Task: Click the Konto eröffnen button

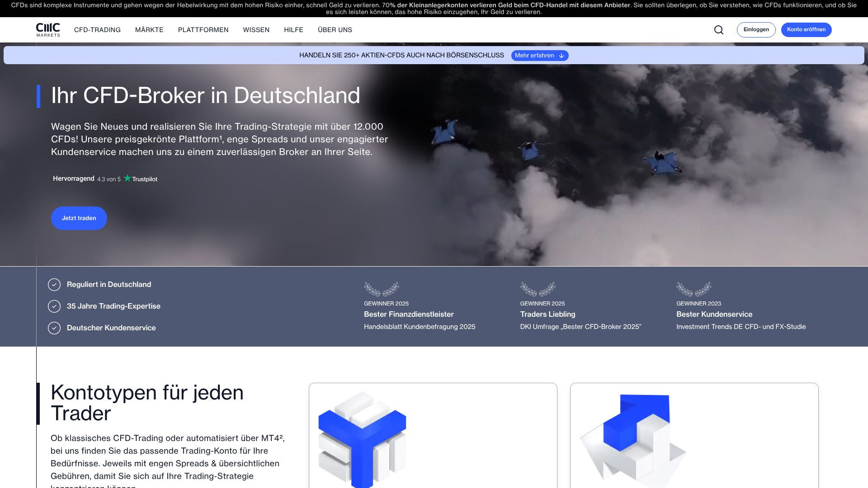Action: (x=806, y=30)
